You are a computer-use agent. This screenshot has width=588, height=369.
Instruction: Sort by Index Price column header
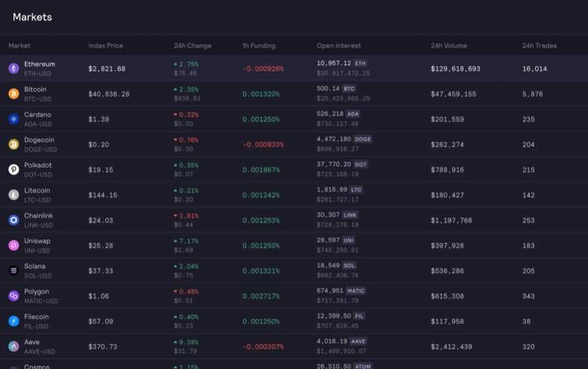105,46
